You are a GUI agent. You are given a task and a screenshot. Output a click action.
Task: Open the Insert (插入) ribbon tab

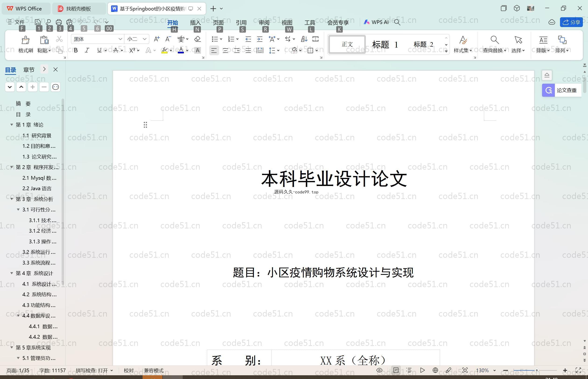point(195,22)
